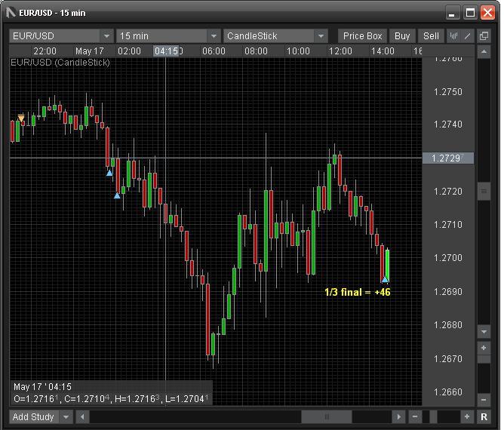Click the horizontal zoom slider handle
Screen dimensions: 504x430
pos(432,416)
